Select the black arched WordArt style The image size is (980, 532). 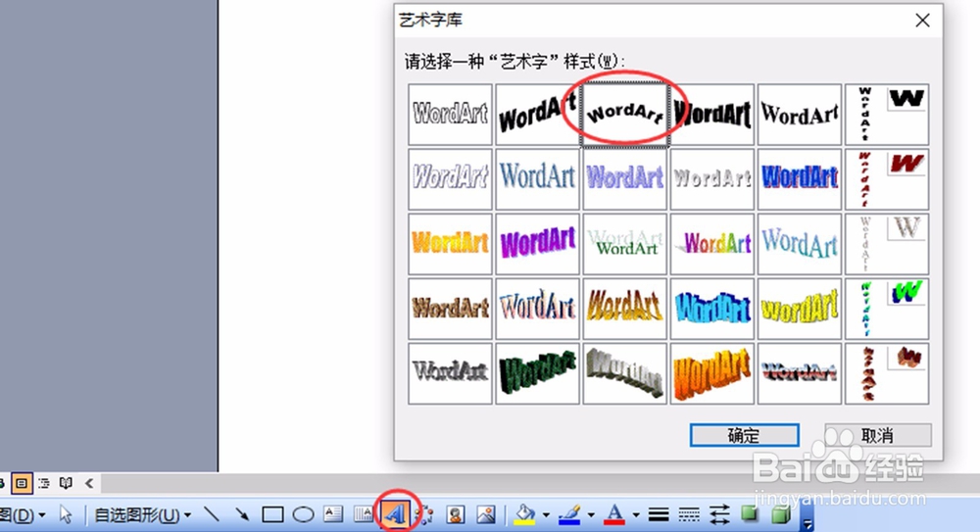625,115
